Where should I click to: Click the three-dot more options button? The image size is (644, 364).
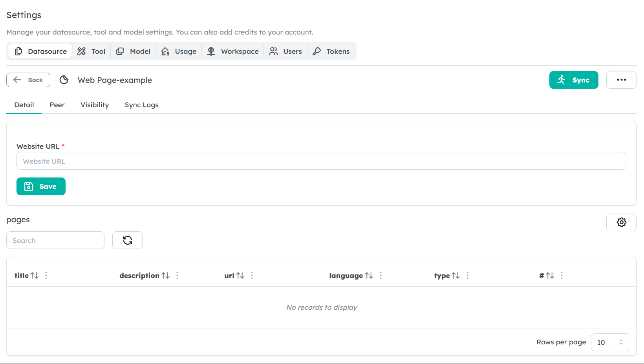pos(621,80)
